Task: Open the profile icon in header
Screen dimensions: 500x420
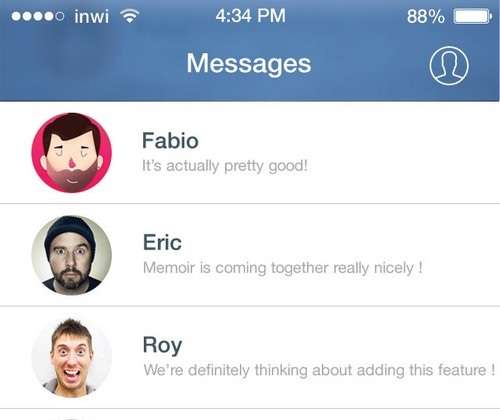Action: pos(449,66)
